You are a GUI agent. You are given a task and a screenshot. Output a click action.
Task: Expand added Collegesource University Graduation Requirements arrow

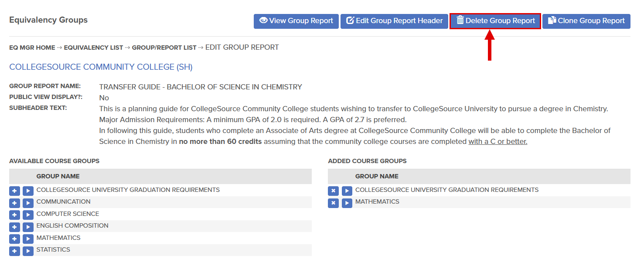click(347, 191)
